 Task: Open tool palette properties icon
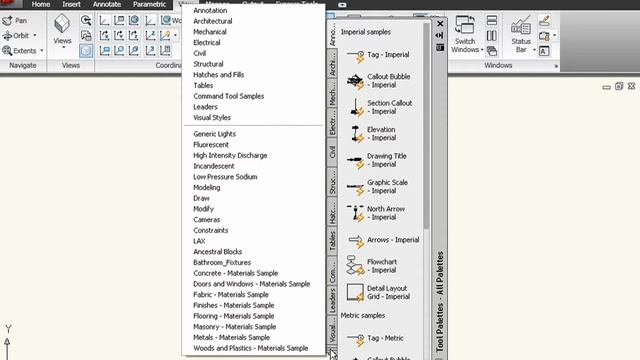[x=440, y=47]
